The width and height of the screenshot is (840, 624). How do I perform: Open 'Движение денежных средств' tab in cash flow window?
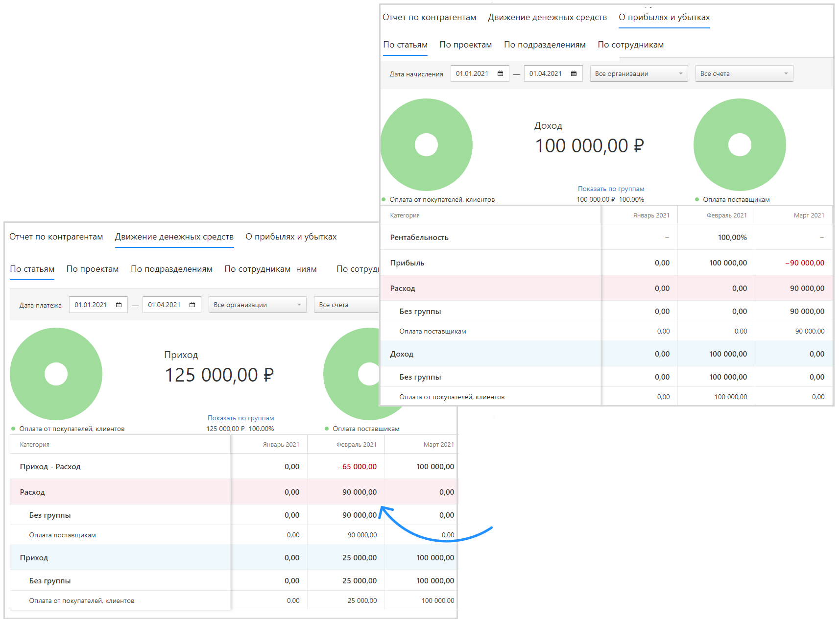(x=174, y=237)
